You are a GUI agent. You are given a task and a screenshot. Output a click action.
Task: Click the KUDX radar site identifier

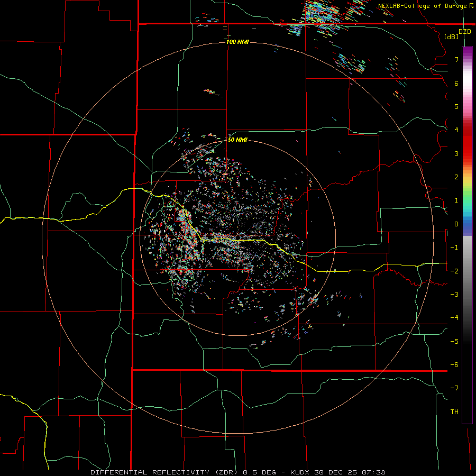[x=300, y=472]
